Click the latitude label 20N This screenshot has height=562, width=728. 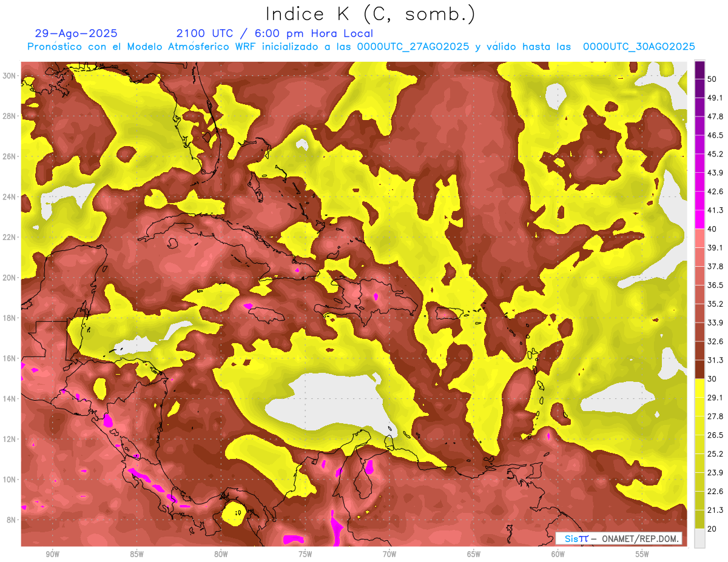[9, 278]
